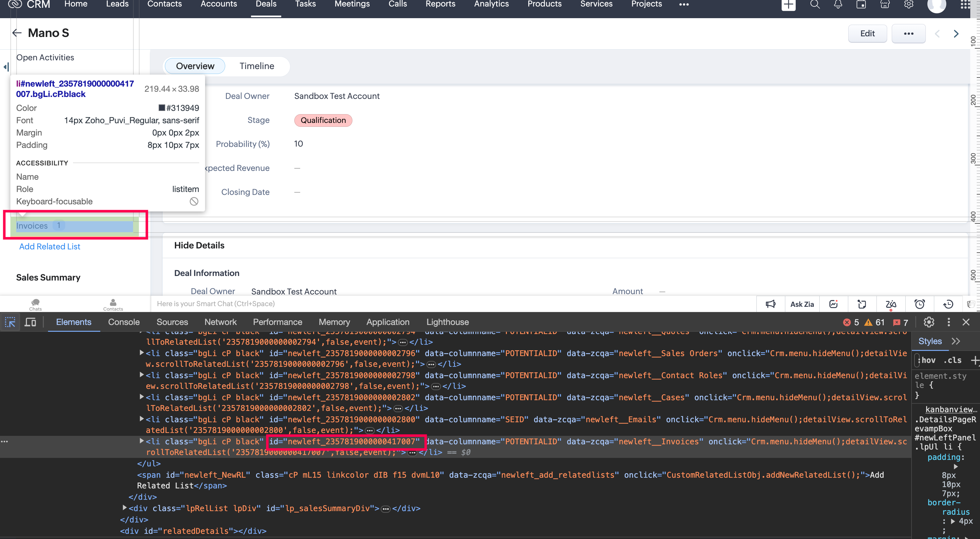Open record more-actions ellipsis button
Screen dimensions: 980x539
909,34
